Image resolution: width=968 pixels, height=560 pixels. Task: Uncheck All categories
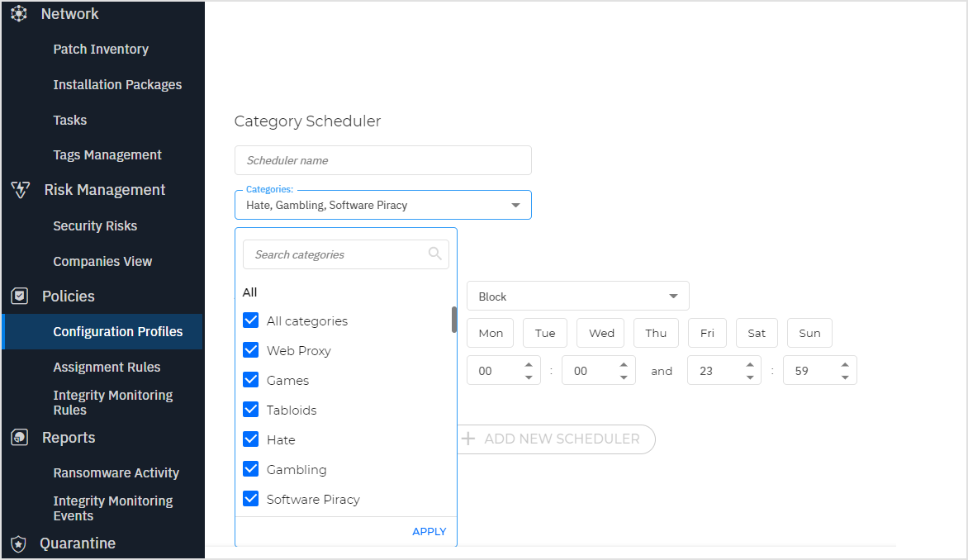pos(250,320)
